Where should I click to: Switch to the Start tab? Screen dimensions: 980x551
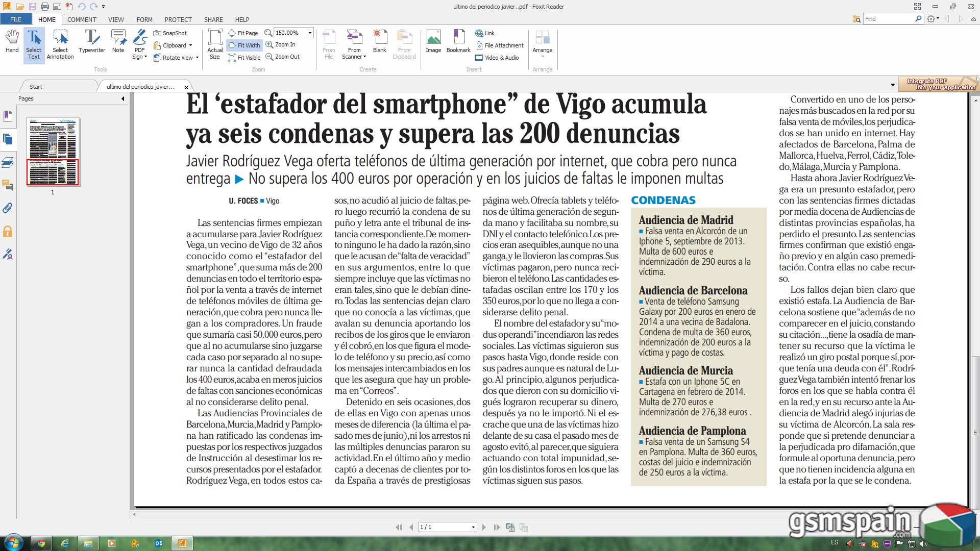tap(36, 87)
